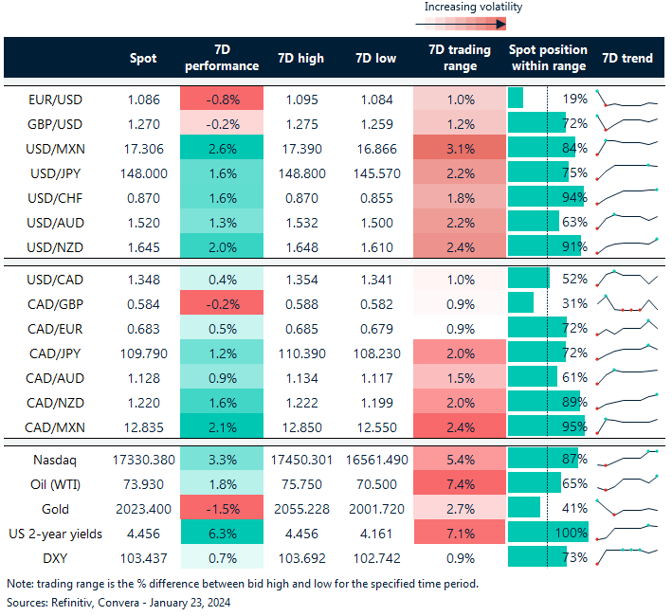Select the 7D performance column header
The image size is (672, 616).
223,58
